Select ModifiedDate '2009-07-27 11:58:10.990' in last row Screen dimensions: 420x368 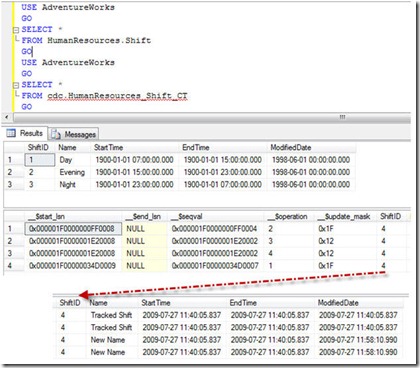pos(358,352)
